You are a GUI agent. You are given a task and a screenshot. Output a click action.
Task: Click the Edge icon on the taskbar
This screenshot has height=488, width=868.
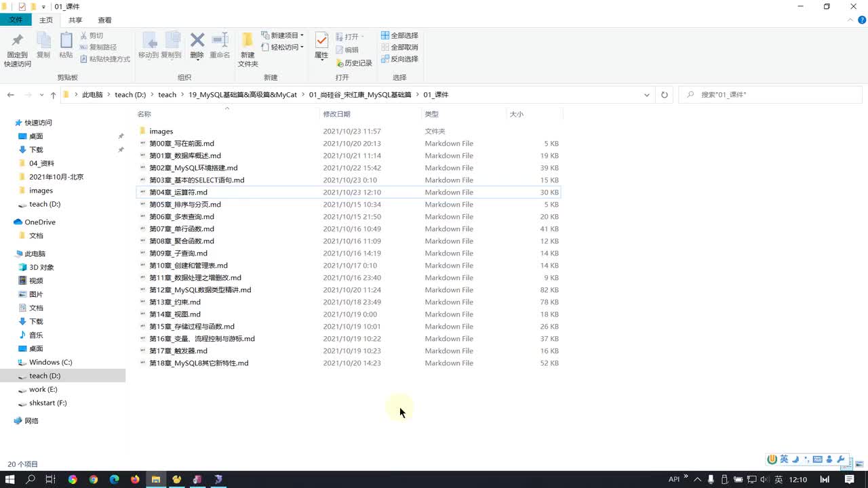point(114,479)
